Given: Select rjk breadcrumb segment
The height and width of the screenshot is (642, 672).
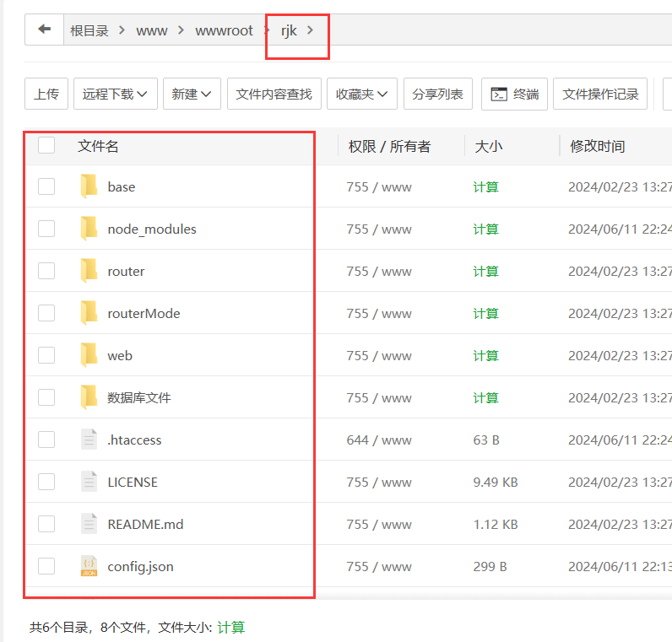Looking at the screenshot, I should [289, 31].
